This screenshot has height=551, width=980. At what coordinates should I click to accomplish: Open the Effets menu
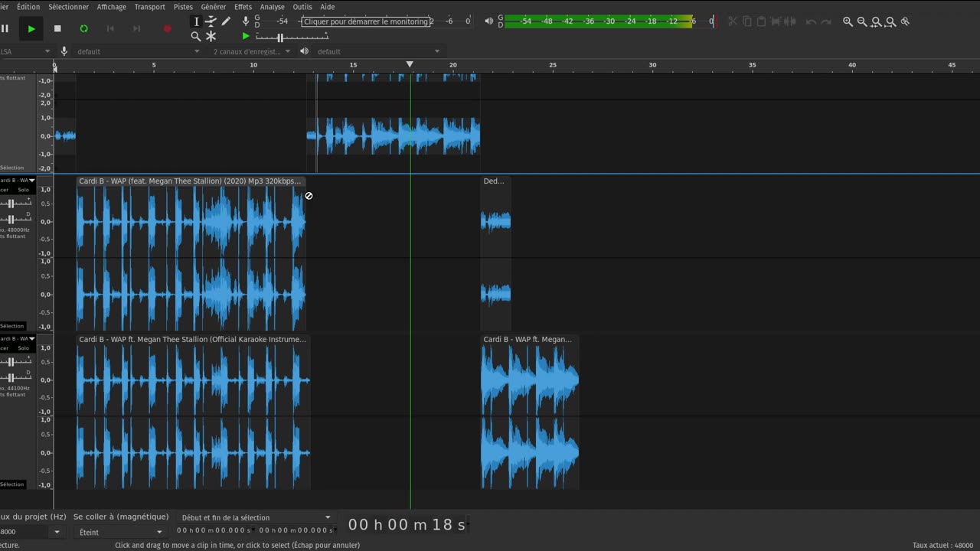(243, 7)
